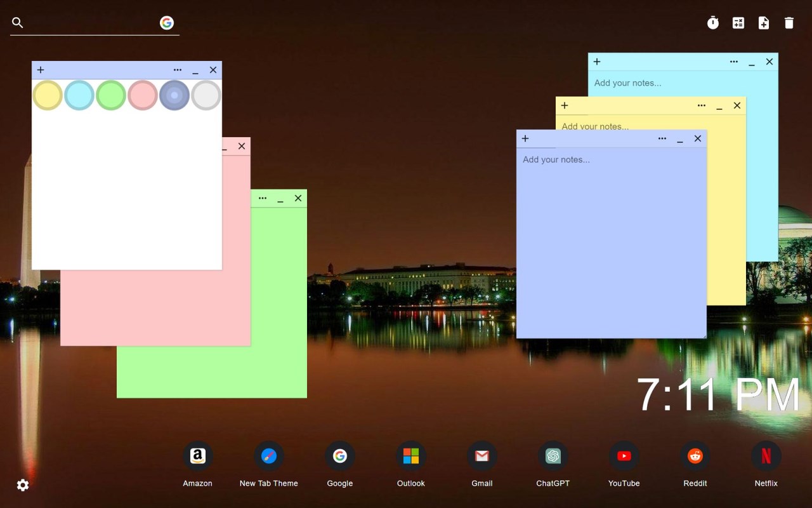Pick green color for the note
812x508 pixels.
click(111, 95)
